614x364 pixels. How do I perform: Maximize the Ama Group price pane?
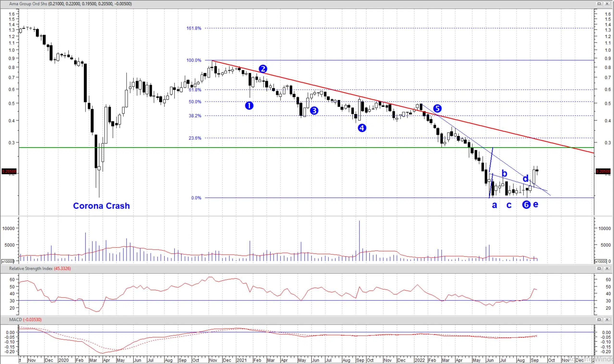(599, 4)
